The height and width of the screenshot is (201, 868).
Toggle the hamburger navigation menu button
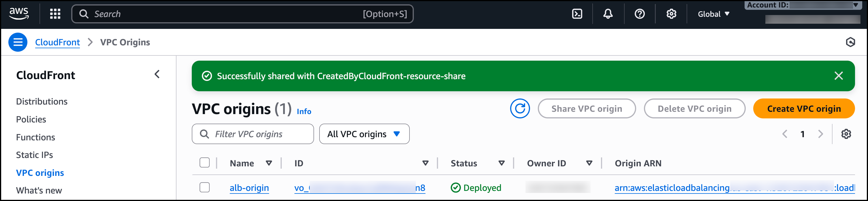click(x=18, y=42)
